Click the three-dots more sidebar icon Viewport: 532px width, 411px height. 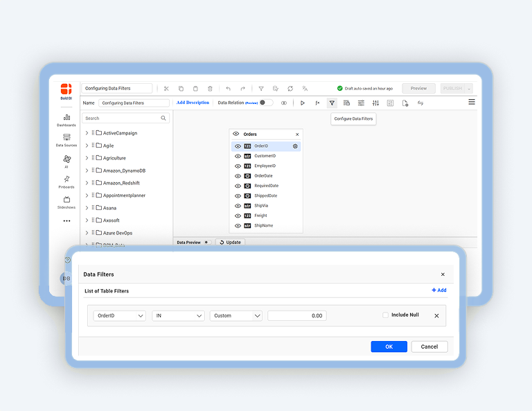coord(66,221)
